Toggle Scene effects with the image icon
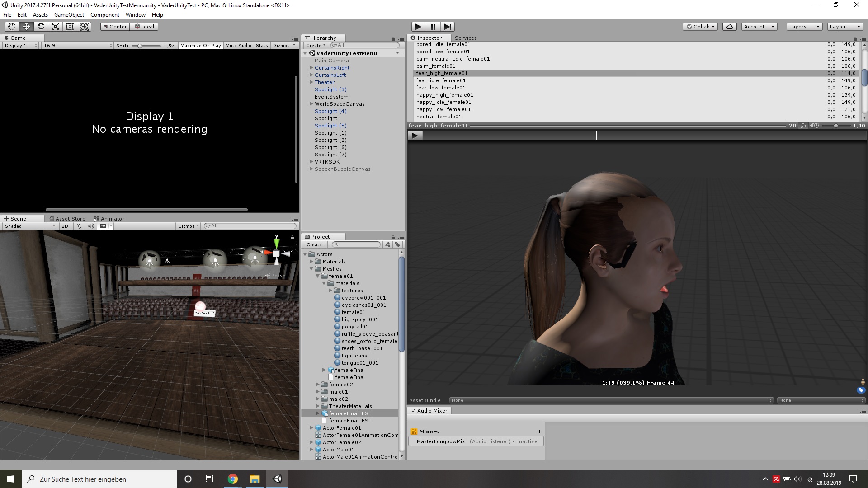868x488 pixels. [x=103, y=226]
